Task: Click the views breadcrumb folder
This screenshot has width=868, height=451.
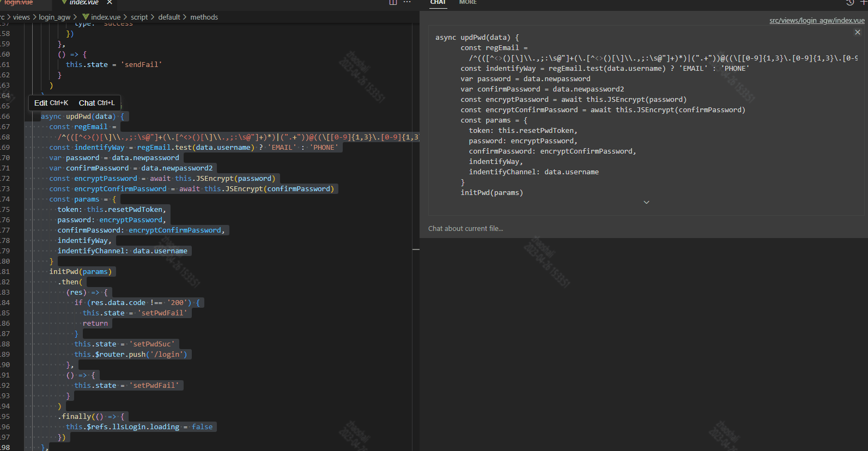Action: coord(21,17)
